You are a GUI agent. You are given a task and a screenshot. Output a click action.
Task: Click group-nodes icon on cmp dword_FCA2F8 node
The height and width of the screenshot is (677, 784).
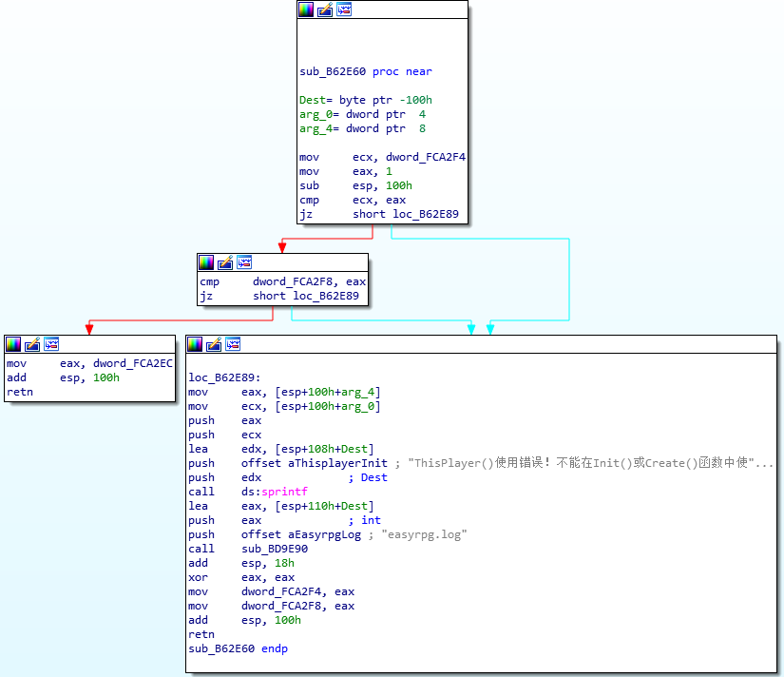tap(244, 262)
